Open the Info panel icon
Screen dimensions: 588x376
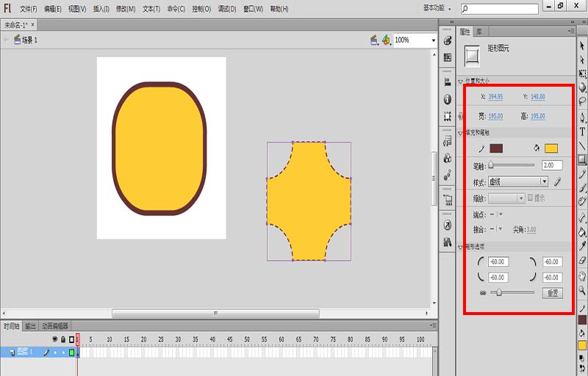[448, 99]
